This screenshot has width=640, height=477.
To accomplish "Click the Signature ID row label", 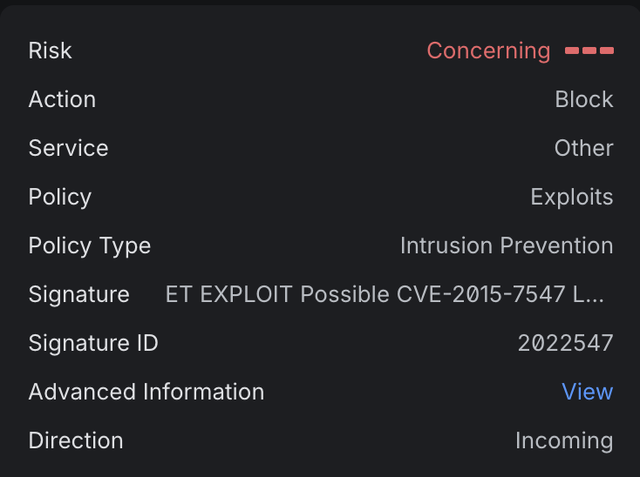I will pos(93,343).
